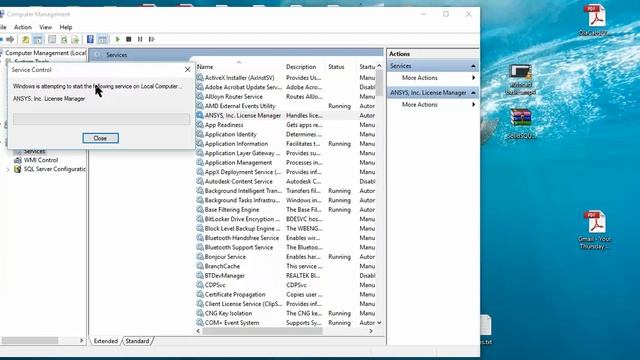Click the Stop Service square icon
The width and height of the screenshot is (640, 360).
coord(129,39)
